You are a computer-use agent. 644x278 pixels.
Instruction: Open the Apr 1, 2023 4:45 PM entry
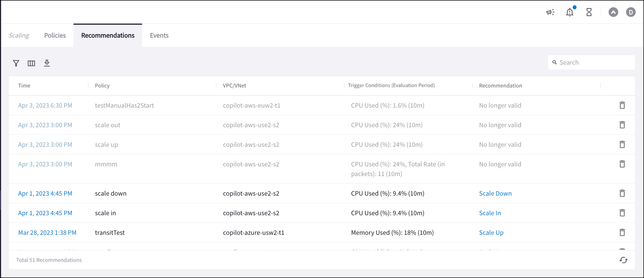pos(45,193)
